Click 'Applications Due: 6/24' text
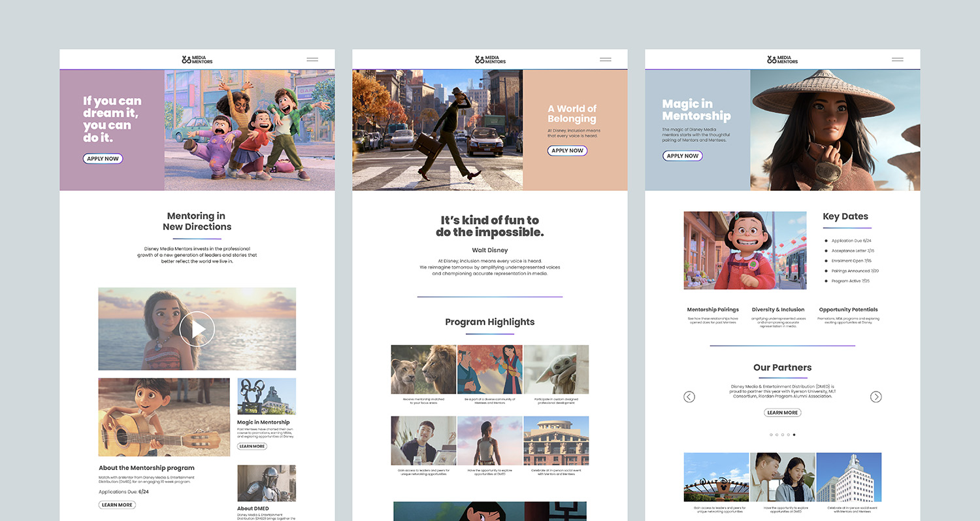This screenshot has width=980, height=521. coord(123,492)
